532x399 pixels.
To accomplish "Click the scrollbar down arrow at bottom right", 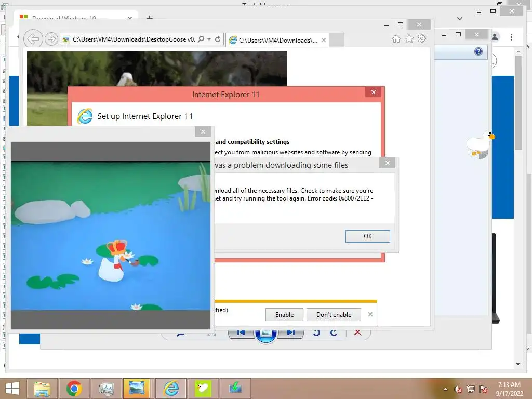I will click(x=518, y=364).
